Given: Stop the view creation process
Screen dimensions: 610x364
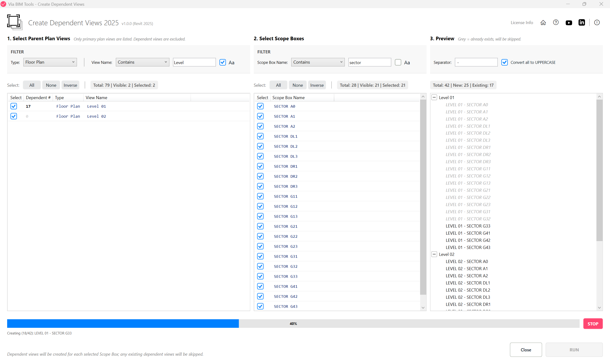Looking at the screenshot, I should point(593,324).
